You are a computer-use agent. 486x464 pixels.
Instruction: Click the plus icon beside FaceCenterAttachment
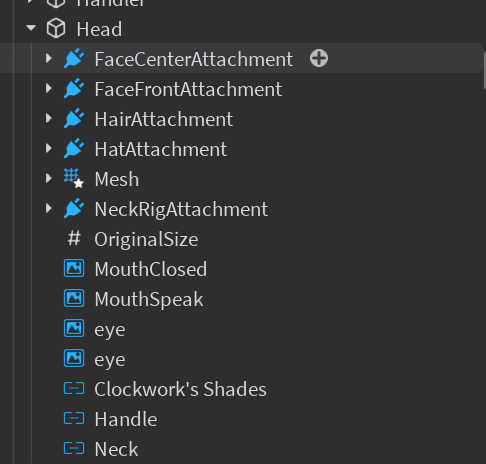click(319, 59)
